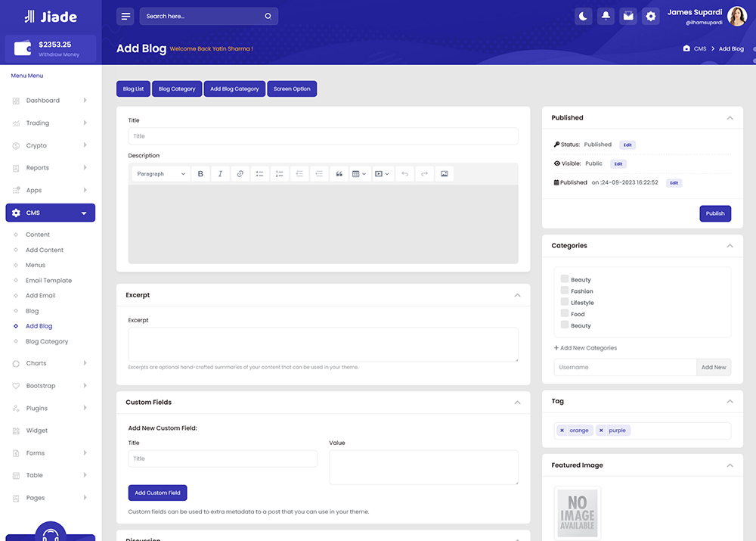Expand the Dashboard sidebar menu
756x541 pixels.
click(43, 101)
